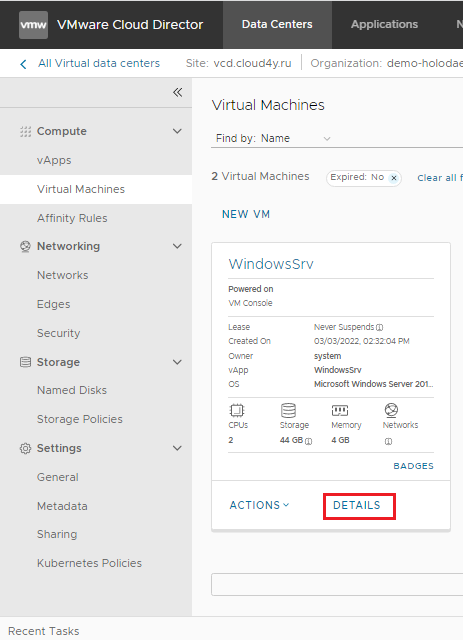Click the NEW VM button

tap(246, 214)
